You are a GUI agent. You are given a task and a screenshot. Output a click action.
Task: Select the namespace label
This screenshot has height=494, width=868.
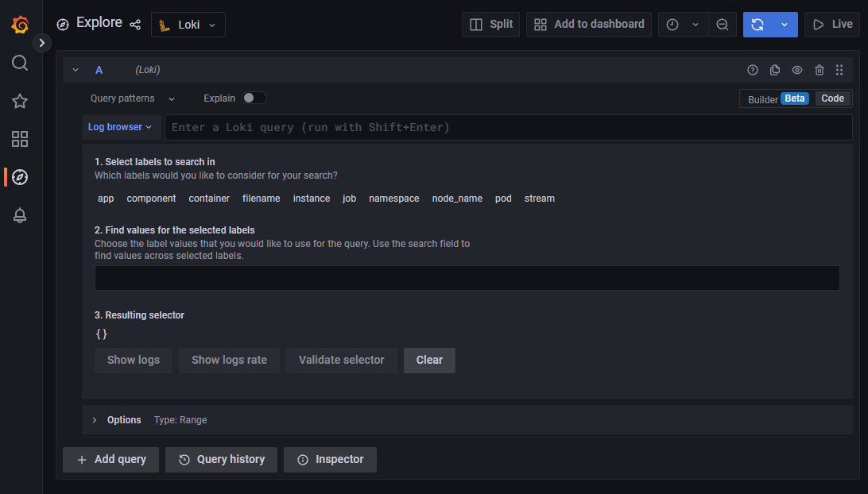(x=393, y=199)
